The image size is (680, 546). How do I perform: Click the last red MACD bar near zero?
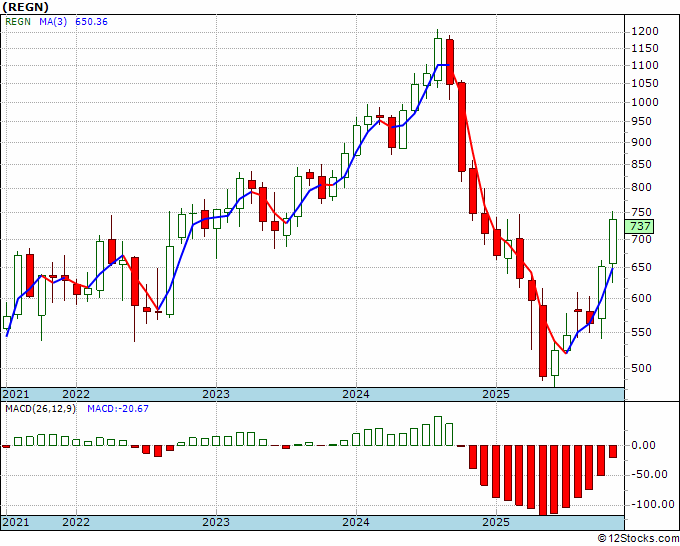[x=613, y=451]
